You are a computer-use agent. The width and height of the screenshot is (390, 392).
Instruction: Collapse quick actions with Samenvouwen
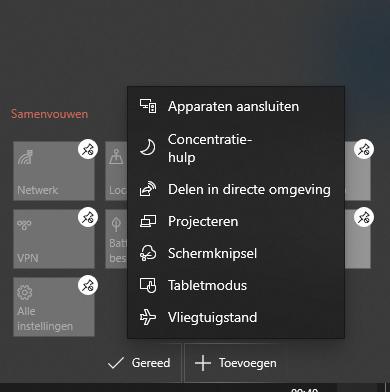click(49, 114)
